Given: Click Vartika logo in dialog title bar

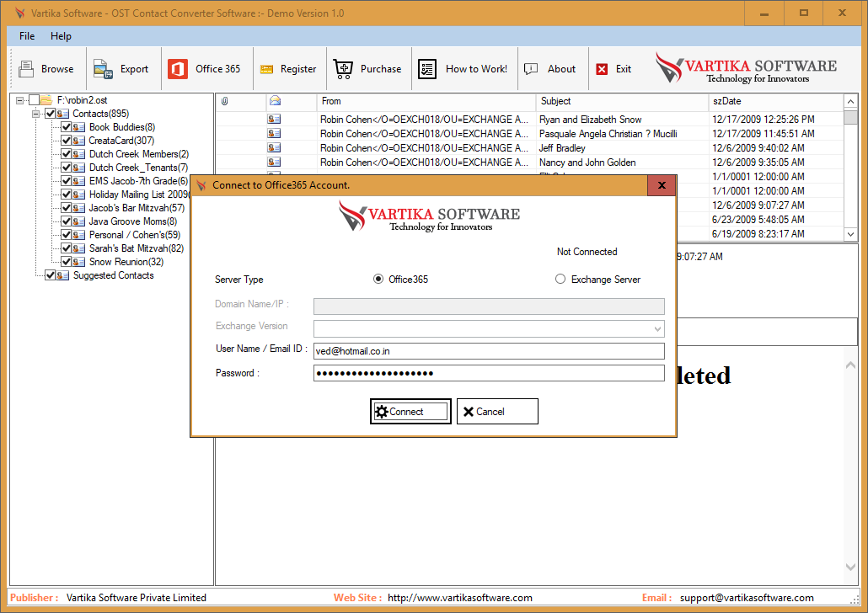Looking at the screenshot, I should [x=201, y=185].
